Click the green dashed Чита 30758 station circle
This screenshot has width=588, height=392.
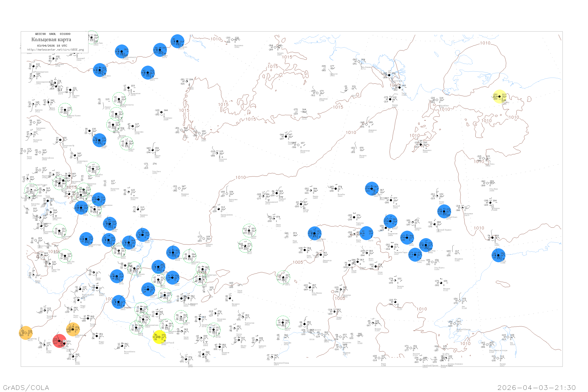pyautogui.click(x=214, y=329)
